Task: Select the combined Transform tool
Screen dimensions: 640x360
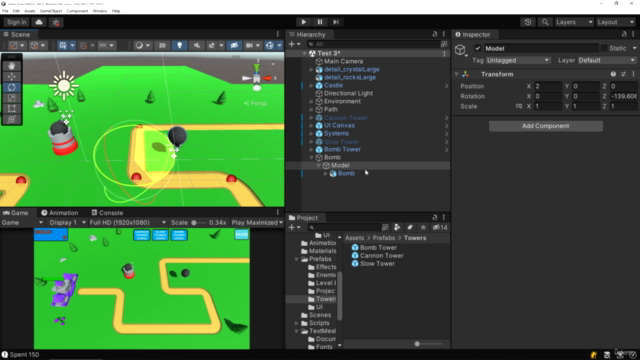Action: pos(11,119)
